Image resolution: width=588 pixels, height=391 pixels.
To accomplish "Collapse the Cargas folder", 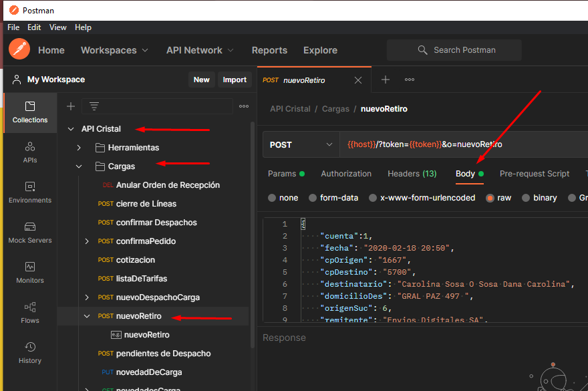I will pyautogui.click(x=79, y=166).
